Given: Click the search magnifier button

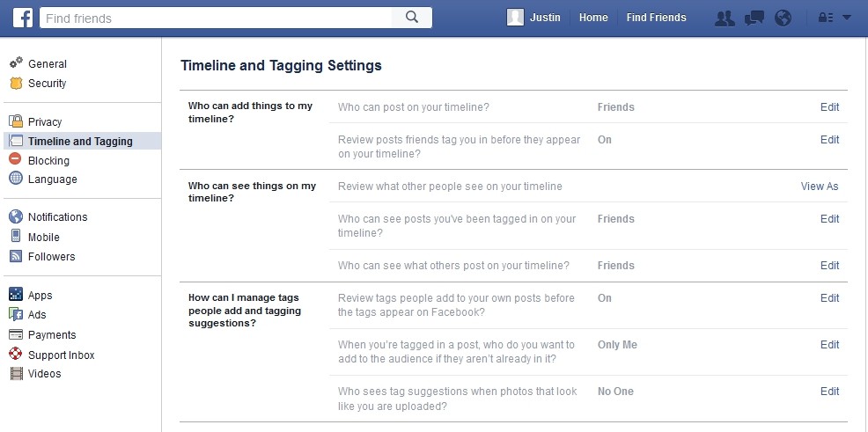Looking at the screenshot, I should point(412,18).
